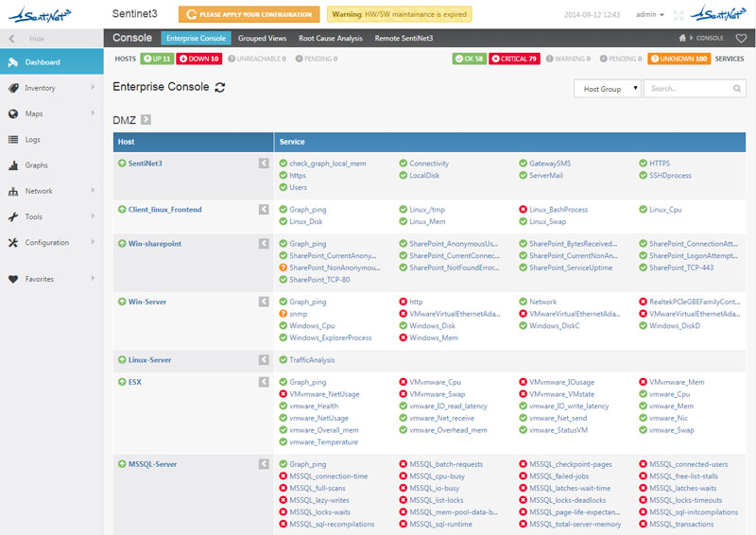
Task: Expand the Maps submenu arrow
Action: 93,112
